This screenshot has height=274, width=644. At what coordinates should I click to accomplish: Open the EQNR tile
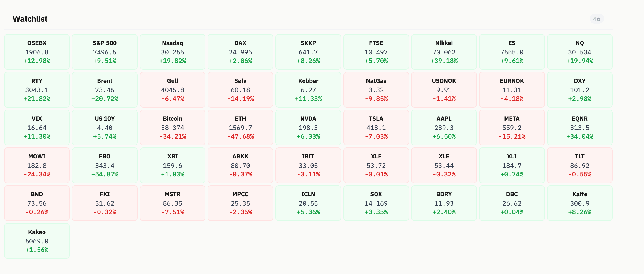tap(580, 127)
